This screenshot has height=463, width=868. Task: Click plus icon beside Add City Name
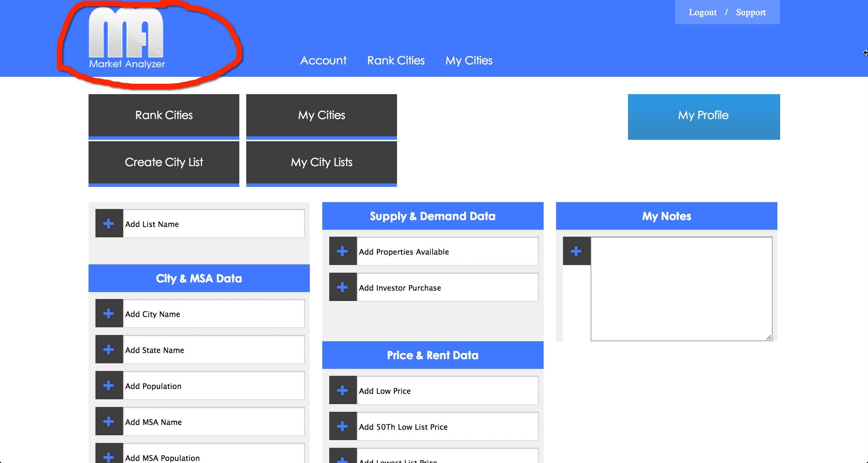tap(109, 314)
